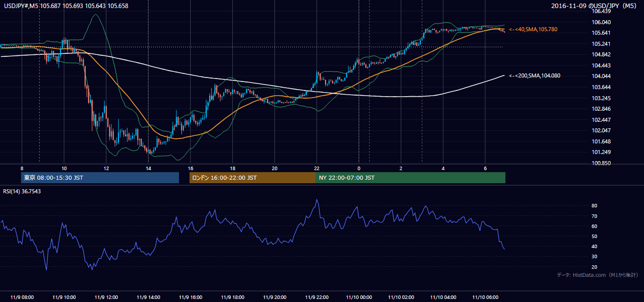
Task: Click the bottom time label 11/9 20:00
Action: coord(275,297)
